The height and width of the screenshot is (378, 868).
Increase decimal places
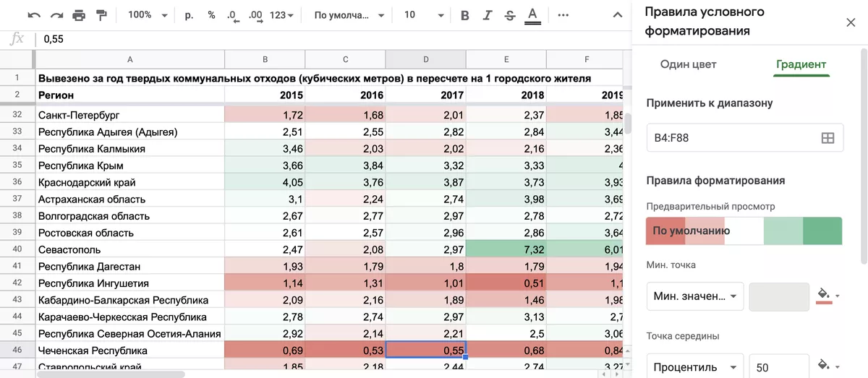(255, 15)
